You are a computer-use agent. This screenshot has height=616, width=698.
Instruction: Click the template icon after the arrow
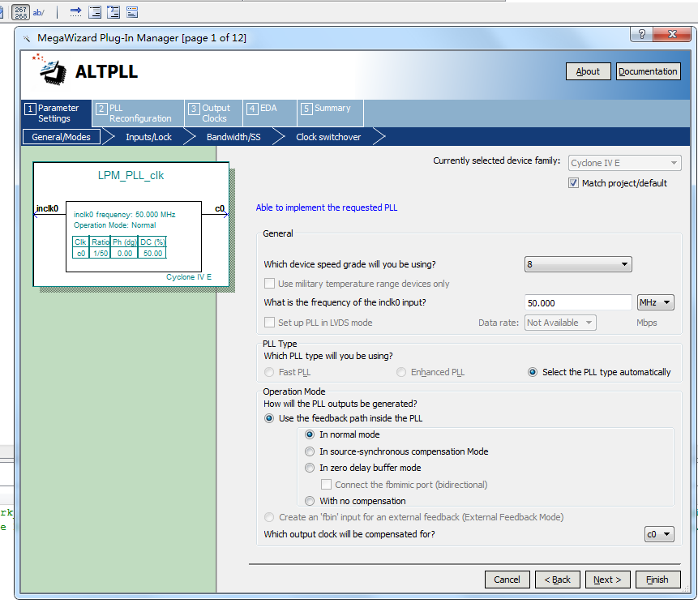pos(95,12)
